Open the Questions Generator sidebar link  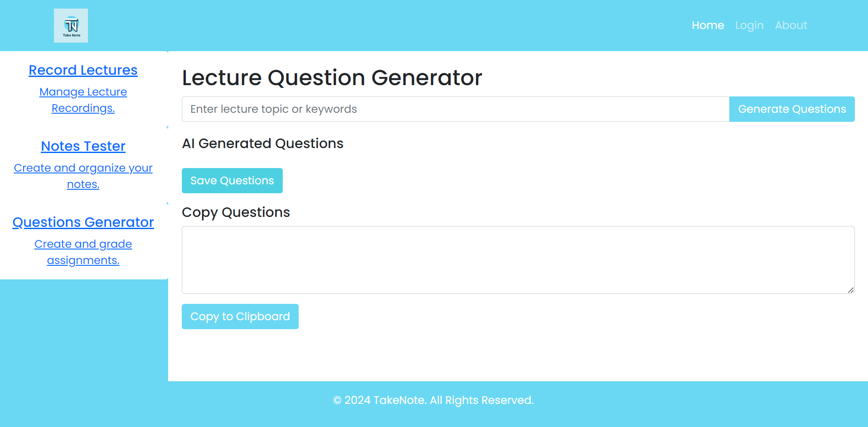(x=83, y=222)
